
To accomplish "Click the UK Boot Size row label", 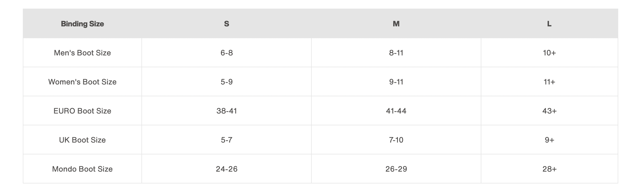I will click(x=82, y=140).
